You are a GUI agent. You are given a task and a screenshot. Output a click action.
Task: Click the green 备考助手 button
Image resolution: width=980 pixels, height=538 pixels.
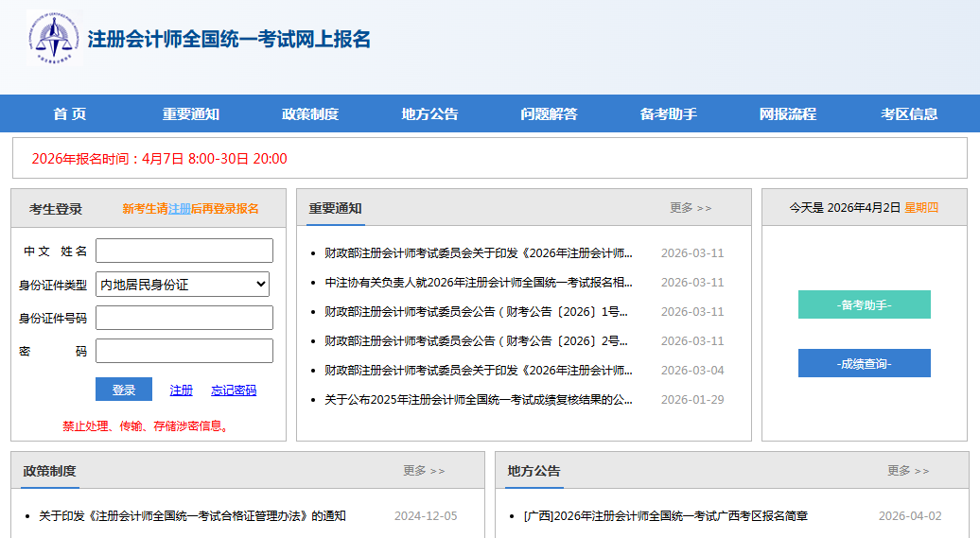pos(864,304)
